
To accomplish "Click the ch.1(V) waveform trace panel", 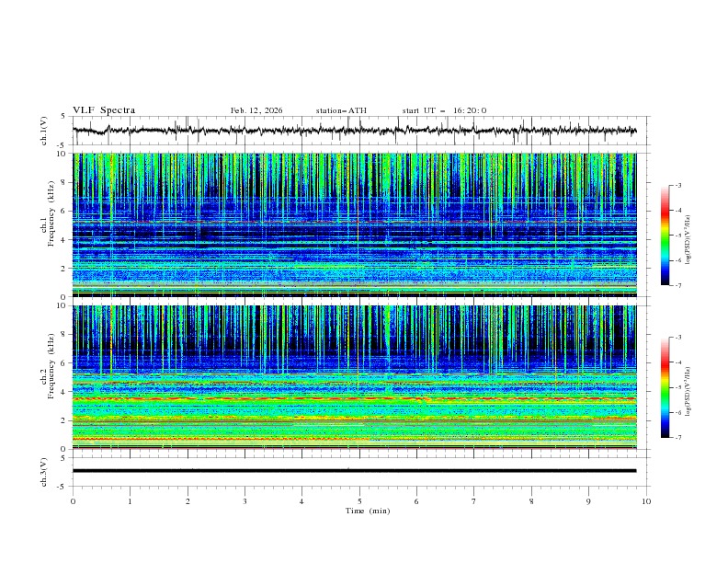I will pyautogui.click(x=359, y=131).
